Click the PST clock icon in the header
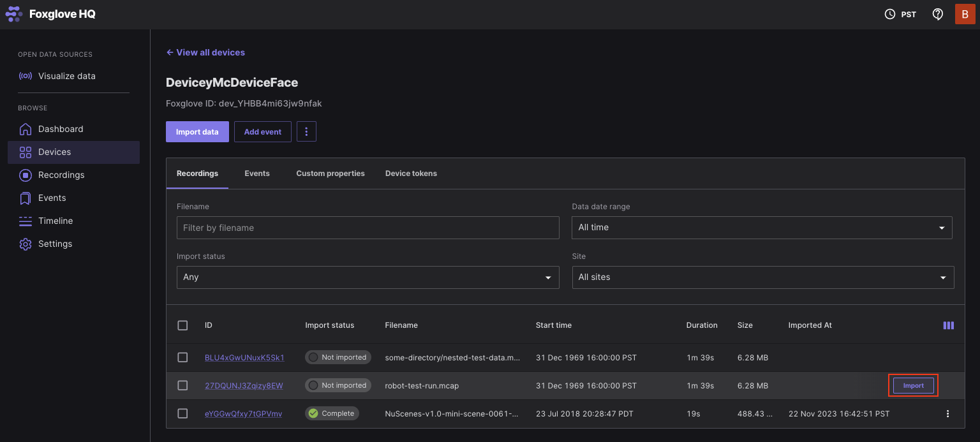 point(889,13)
